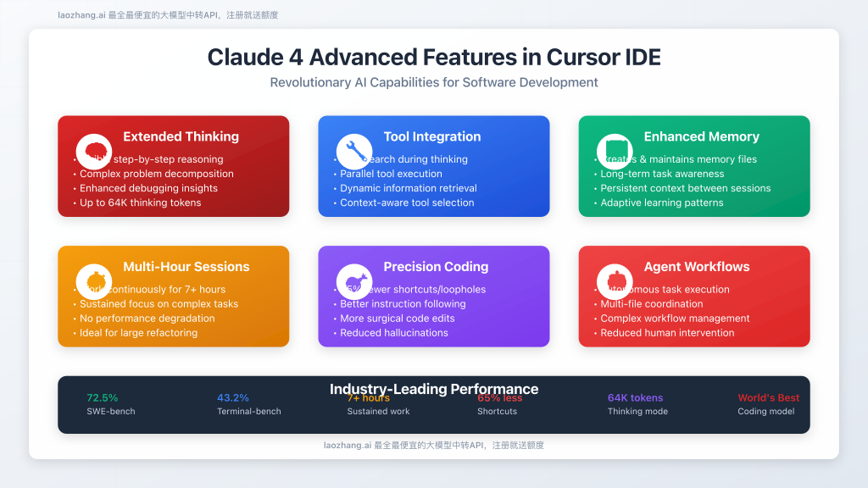Select the Agent Workflows heading
Screen dimensions: 868x488
pyautogui.click(x=697, y=267)
